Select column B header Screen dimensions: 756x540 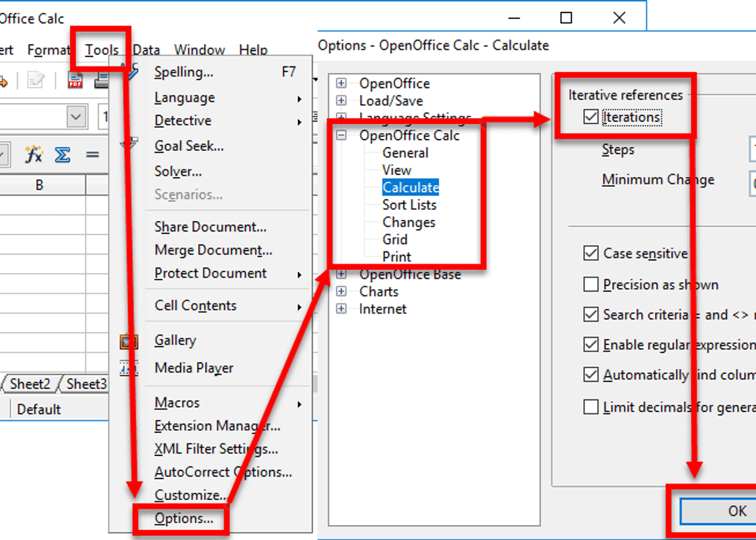[39, 185]
